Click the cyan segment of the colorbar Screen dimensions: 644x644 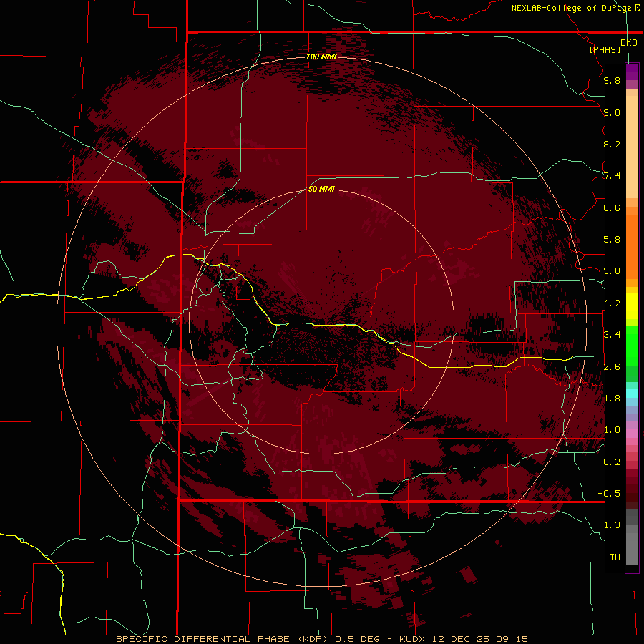[x=632, y=394]
